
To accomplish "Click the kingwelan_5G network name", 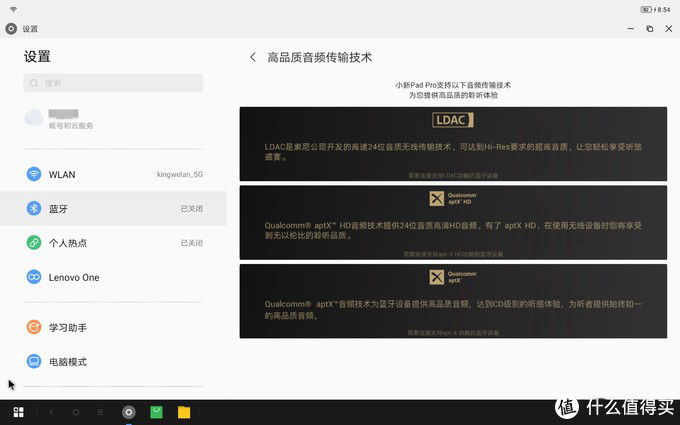I will click(x=180, y=174).
